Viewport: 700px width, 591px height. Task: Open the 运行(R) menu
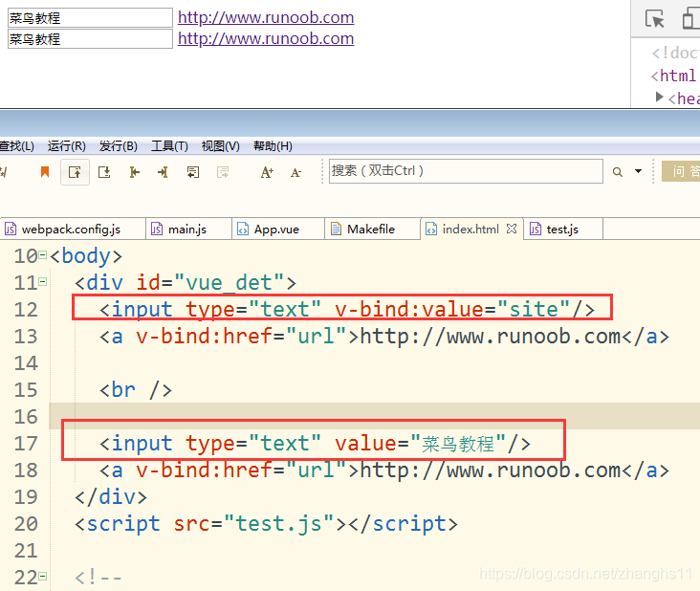(67, 146)
